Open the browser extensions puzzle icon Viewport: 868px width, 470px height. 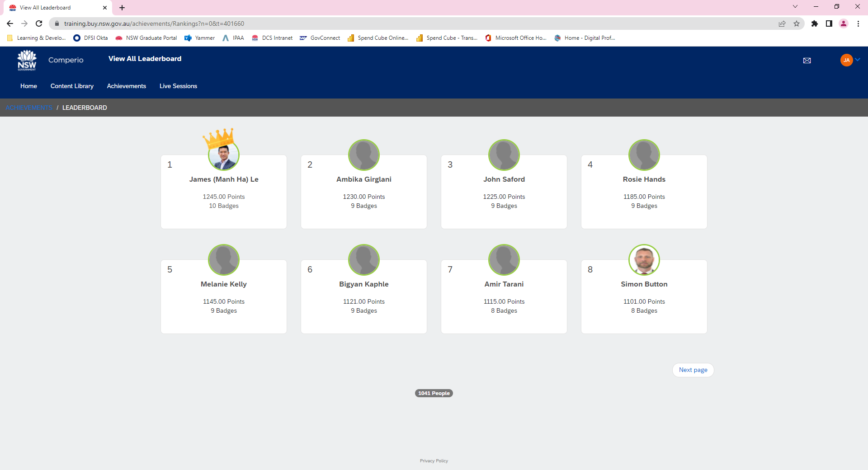814,23
